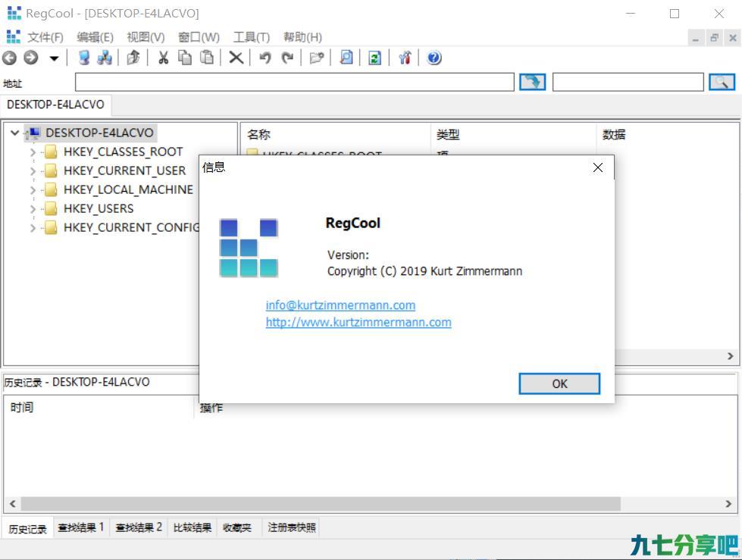Viewport: 742px width, 560px height.
Task: Focus the 地址 address input field
Action: point(294,83)
